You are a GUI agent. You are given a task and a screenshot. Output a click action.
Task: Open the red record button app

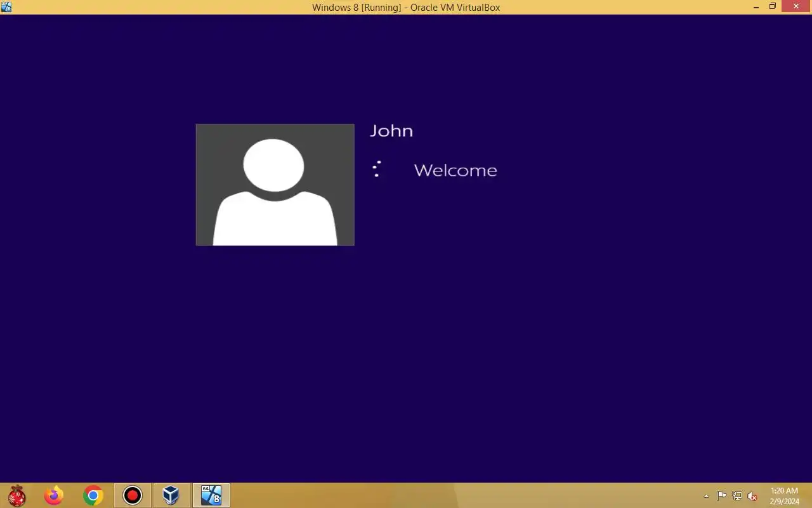(133, 495)
